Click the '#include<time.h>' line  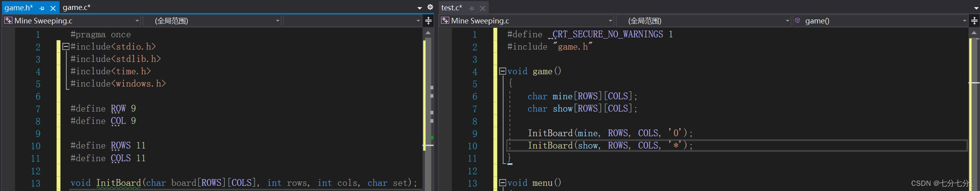(111, 71)
